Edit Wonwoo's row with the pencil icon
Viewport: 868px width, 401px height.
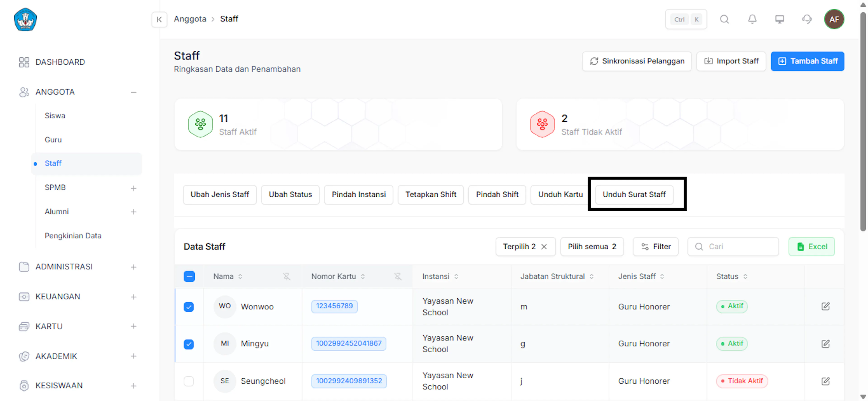825,306
